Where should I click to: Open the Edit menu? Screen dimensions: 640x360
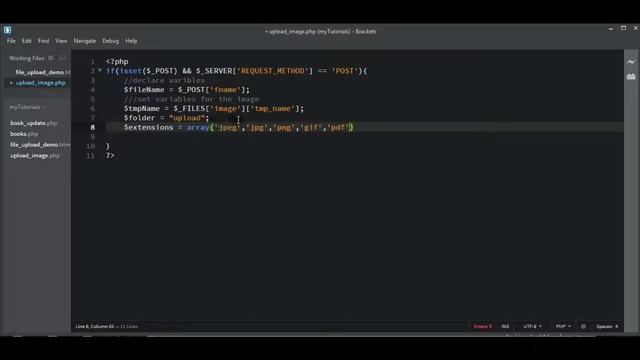tap(27, 41)
